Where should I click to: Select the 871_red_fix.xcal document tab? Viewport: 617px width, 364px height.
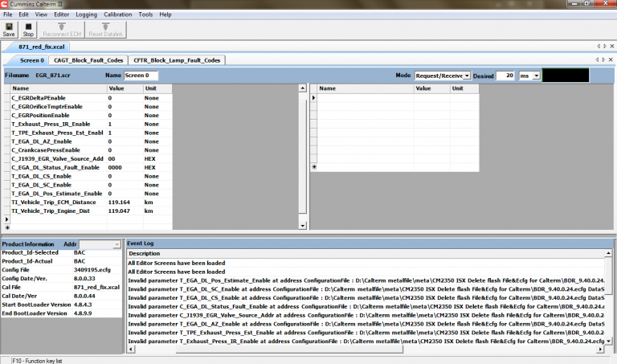(41, 47)
